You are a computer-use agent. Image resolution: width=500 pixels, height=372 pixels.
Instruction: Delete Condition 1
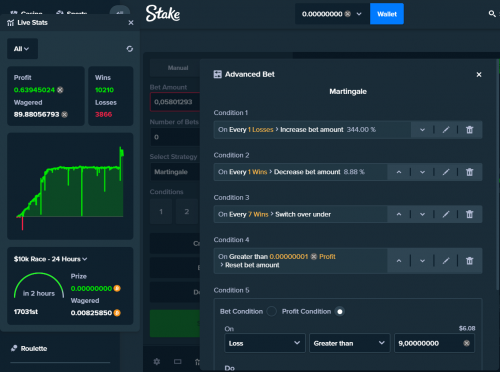469,130
